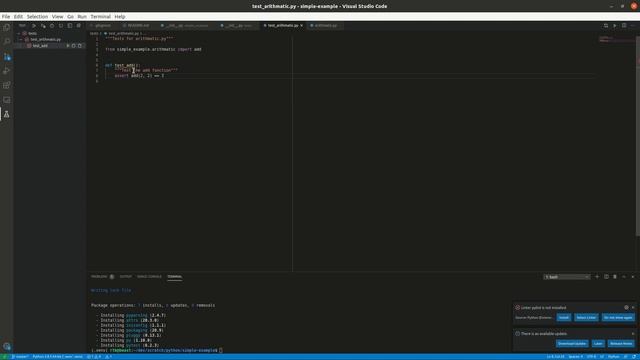The width and height of the screenshot is (640, 360).
Task: Dismiss the available update notification
Action: (x=633, y=333)
